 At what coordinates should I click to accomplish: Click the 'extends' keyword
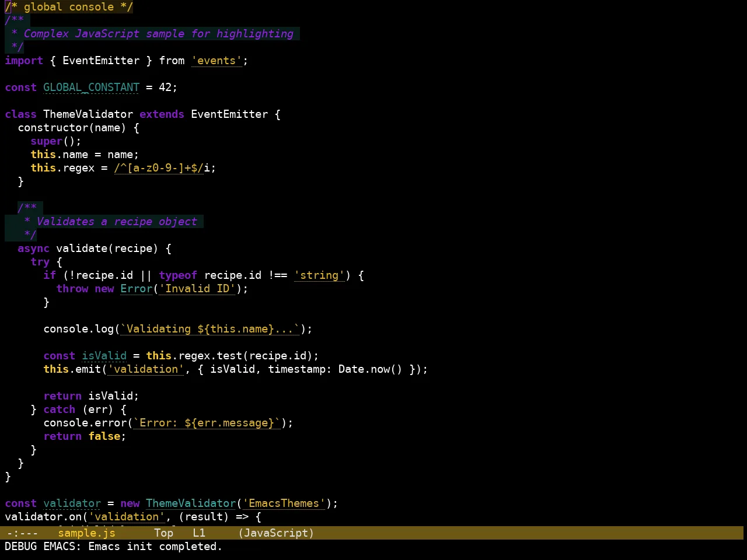[162, 114]
